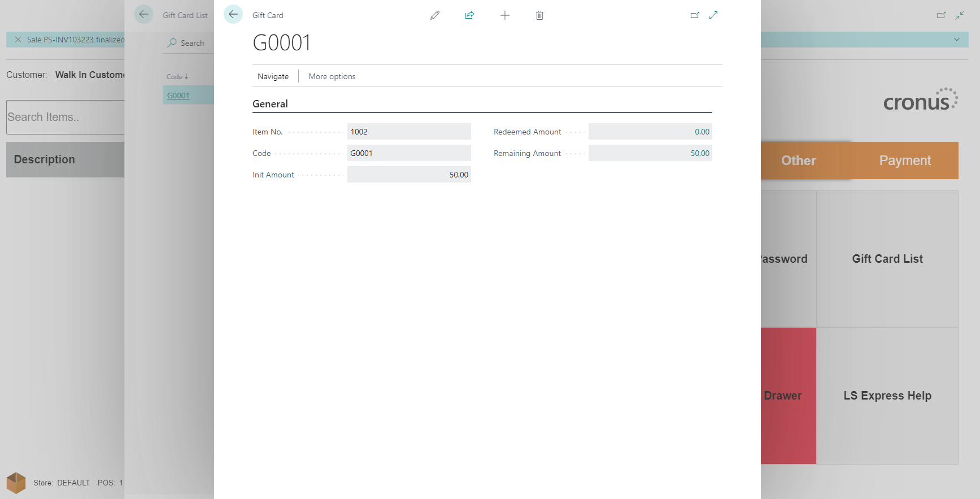Open the LS Express Help tile

click(x=887, y=396)
